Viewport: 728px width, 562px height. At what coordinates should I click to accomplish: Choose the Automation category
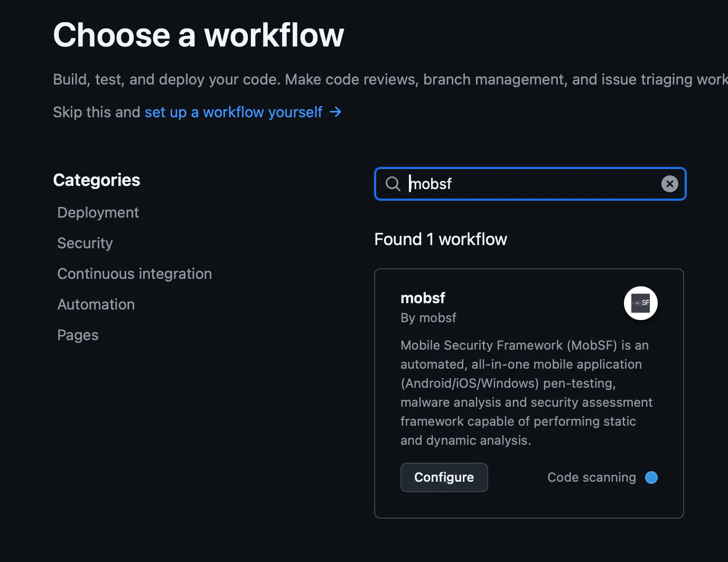click(96, 304)
